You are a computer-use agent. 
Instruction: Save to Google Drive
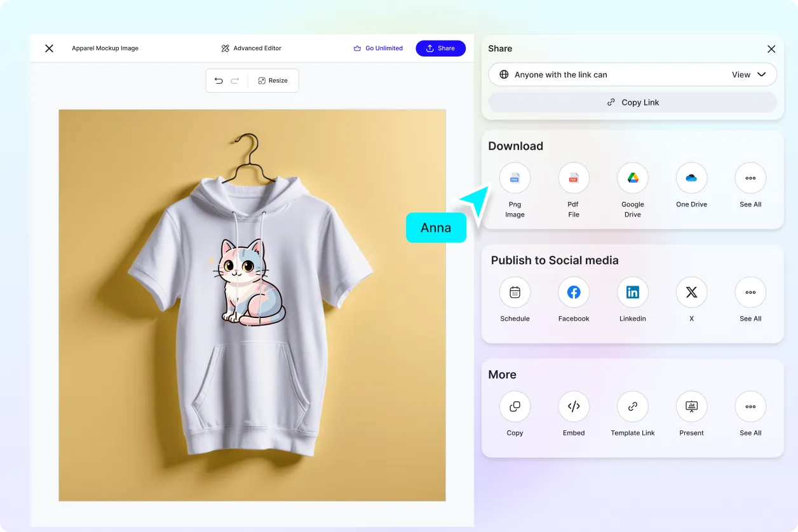(x=632, y=178)
